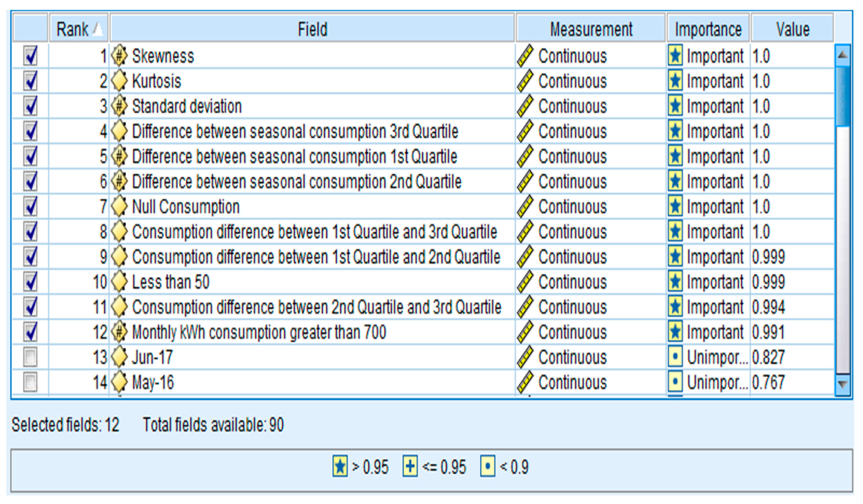Image resolution: width=863 pixels, height=504 pixels.
Task: Uncheck the Skewness field checkbox
Action: click(31, 56)
